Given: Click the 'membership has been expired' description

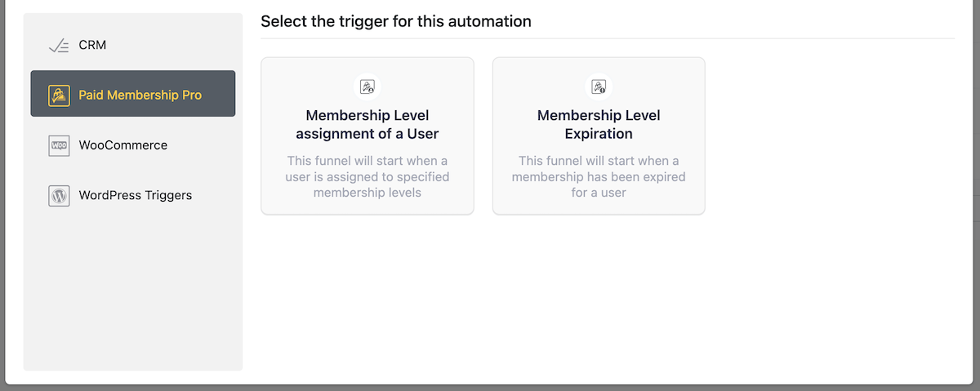Looking at the screenshot, I should click(599, 176).
